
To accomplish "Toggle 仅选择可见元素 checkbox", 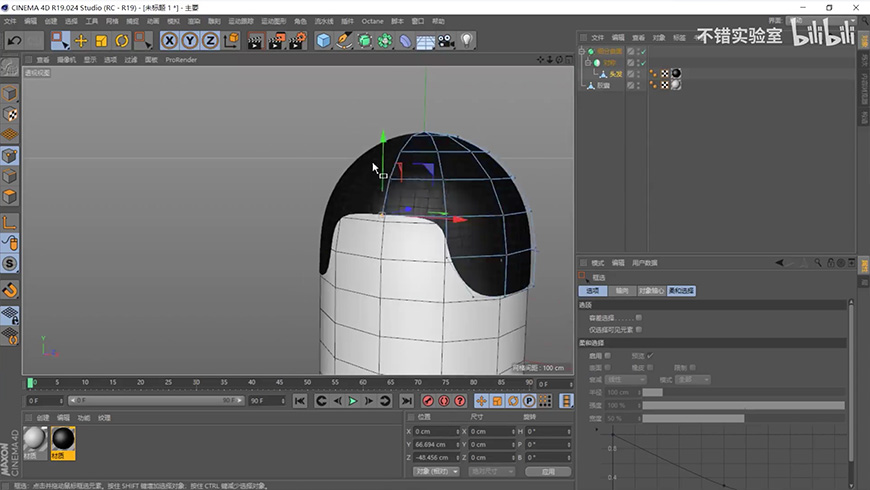I will [639, 330].
